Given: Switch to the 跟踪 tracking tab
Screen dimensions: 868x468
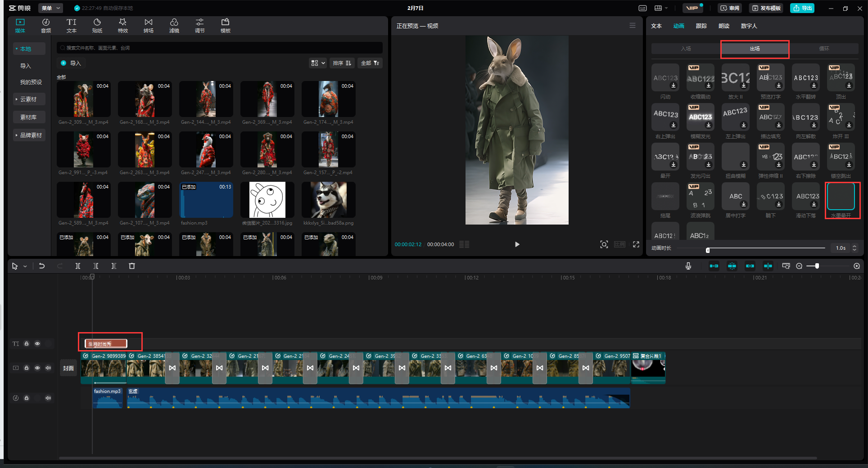Looking at the screenshot, I should tap(701, 26).
